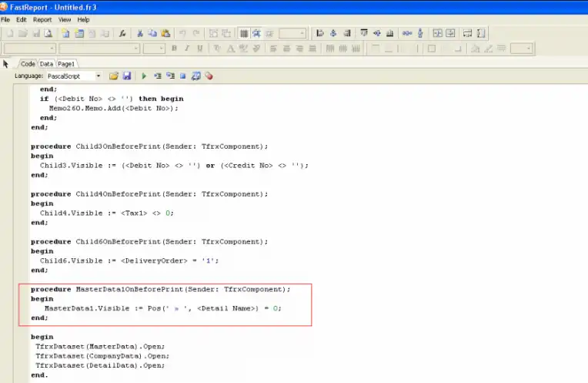Open script file from folder icon
Viewport: 588px width, 383px height.
[x=114, y=76]
